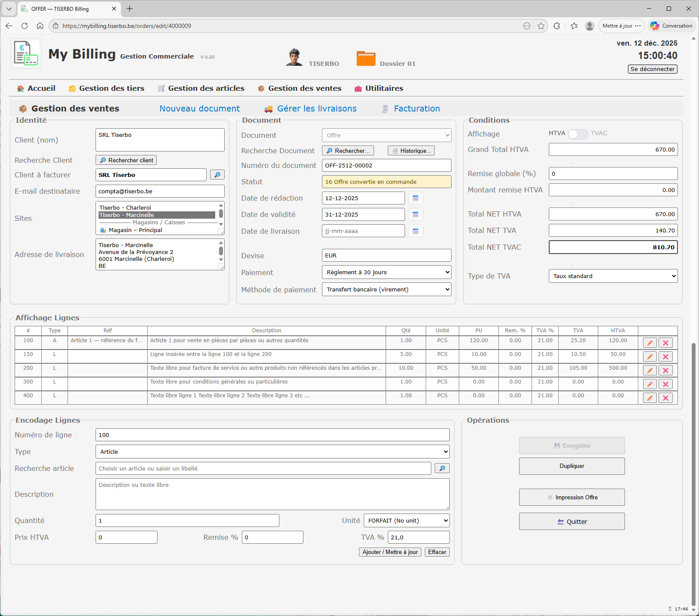Click Se déconnecter to log out
The height and width of the screenshot is (616, 699).
point(652,69)
